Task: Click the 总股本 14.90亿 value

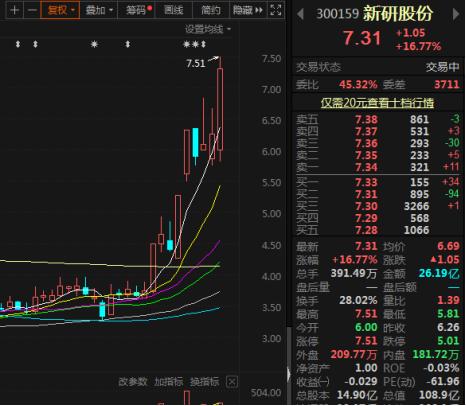Action: [x=357, y=395]
